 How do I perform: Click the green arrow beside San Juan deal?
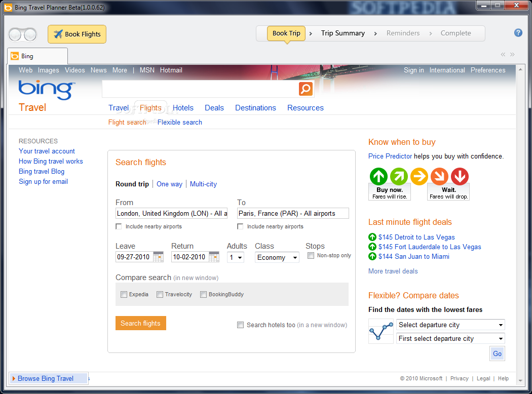(372, 256)
